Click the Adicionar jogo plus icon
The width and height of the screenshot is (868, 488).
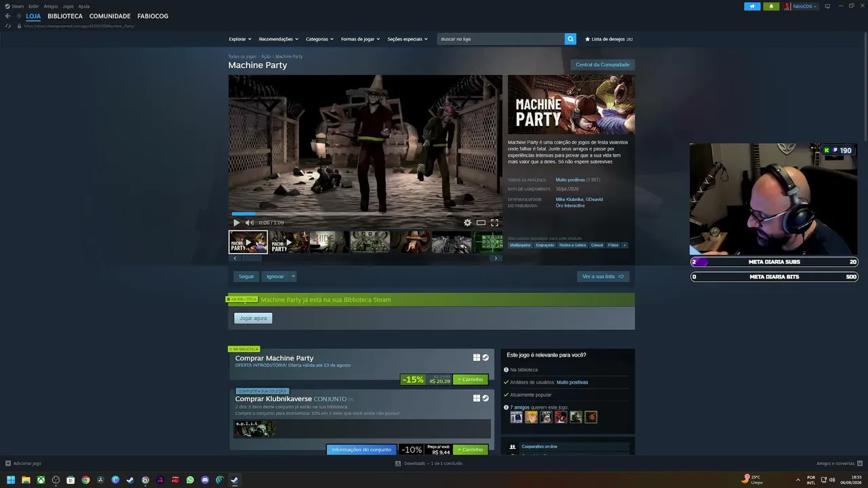tap(8, 464)
